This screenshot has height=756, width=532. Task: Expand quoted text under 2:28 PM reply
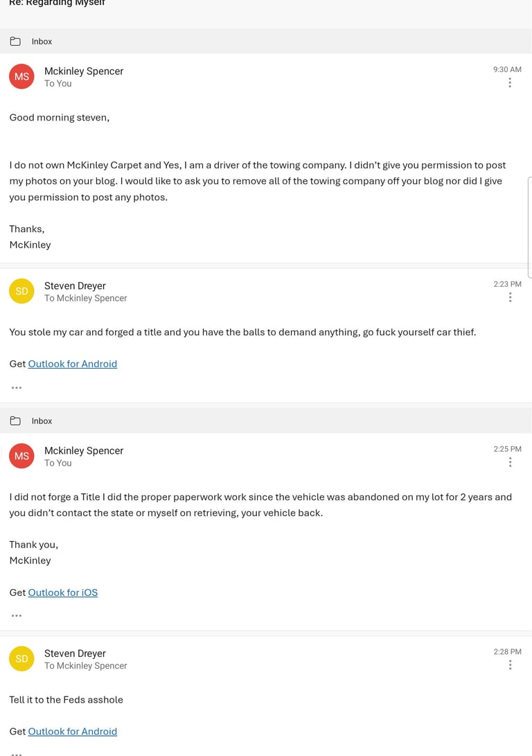[17, 754]
